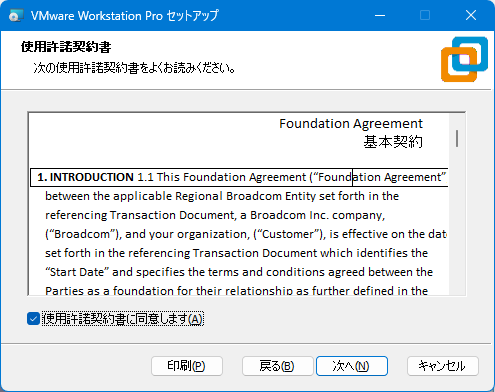The height and width of the screenshot is (392, 495).
Task: Click the 'Foundation Agreement' heading text
Action: [351, 124]
